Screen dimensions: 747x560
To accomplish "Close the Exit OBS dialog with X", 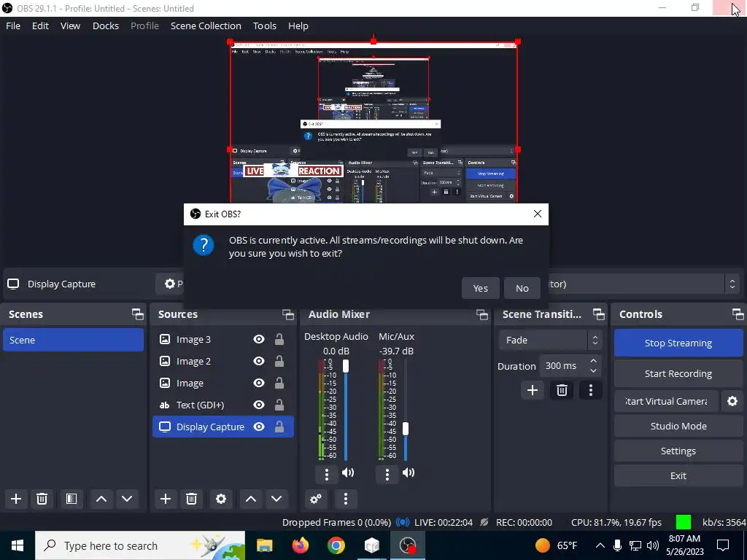I will click(538, 214).
